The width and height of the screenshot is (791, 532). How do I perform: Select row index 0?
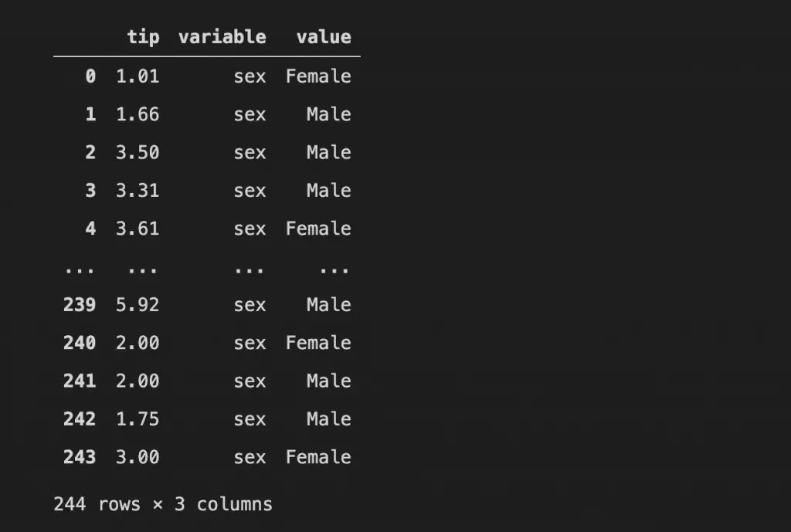[90, 76]
